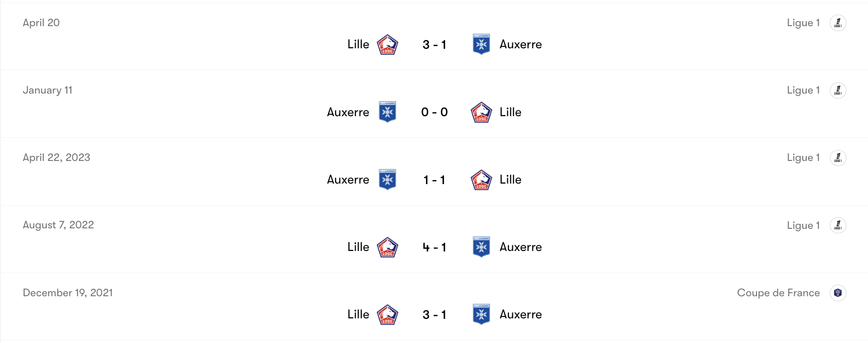868x343 pixels.
Task: Select the Ligue 1 icon beside April 22, 2023
Action: pyautogui.click(x=838, y=157)
